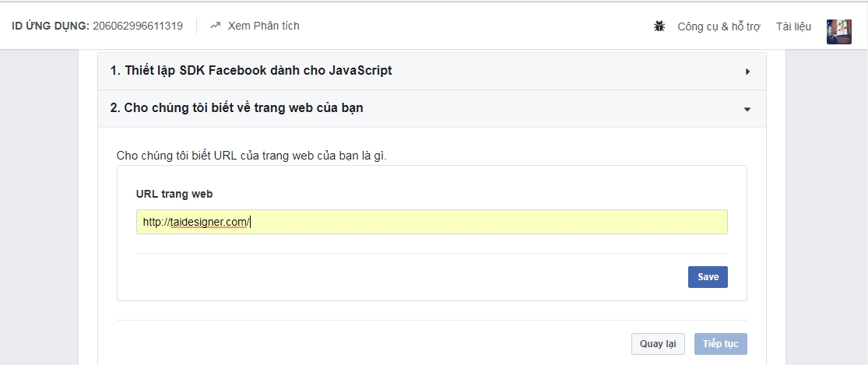Screen dimensions: 868x365
Task: Click the Cho chúng tôi biết section title
Action: 237,108
